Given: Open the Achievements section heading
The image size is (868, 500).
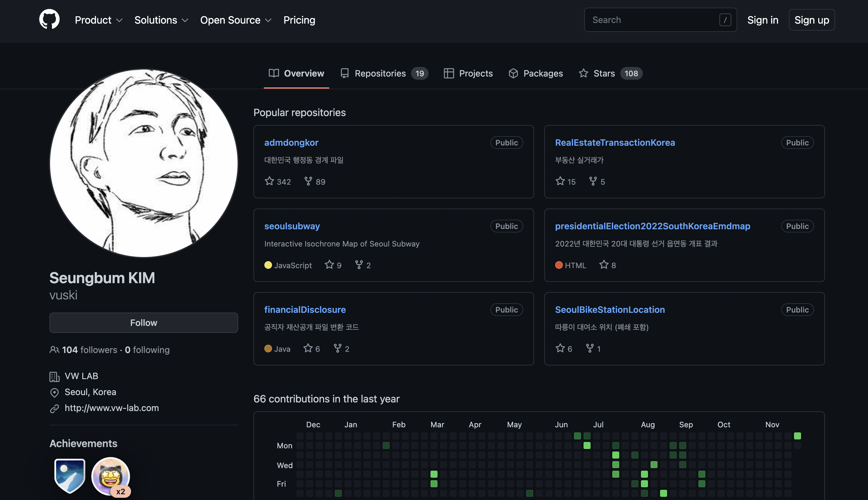Looking at the screenshot, I should coord(84,443).
